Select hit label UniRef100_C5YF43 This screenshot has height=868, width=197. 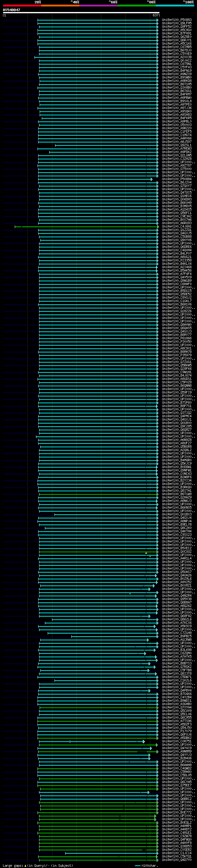(177, 67)
